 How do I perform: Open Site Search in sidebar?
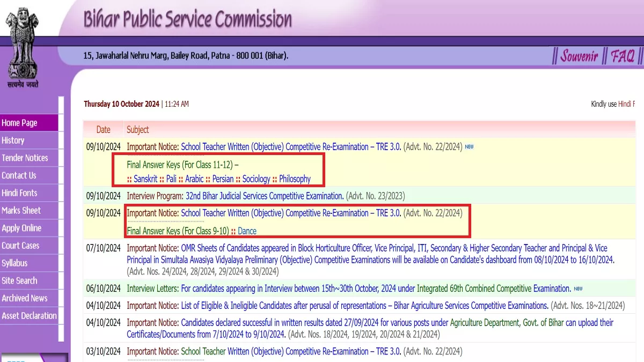[x=30, y=280]
